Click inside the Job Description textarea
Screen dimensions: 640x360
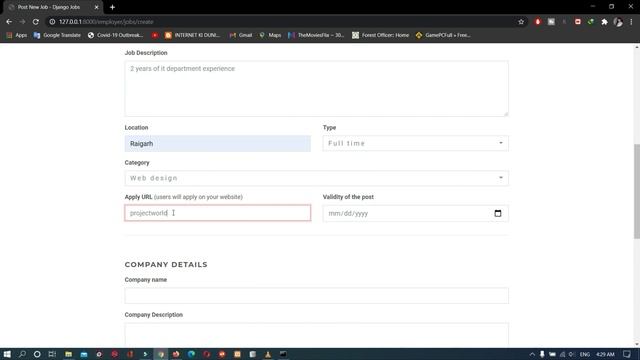pyautogui.click(x=316, y=89)
